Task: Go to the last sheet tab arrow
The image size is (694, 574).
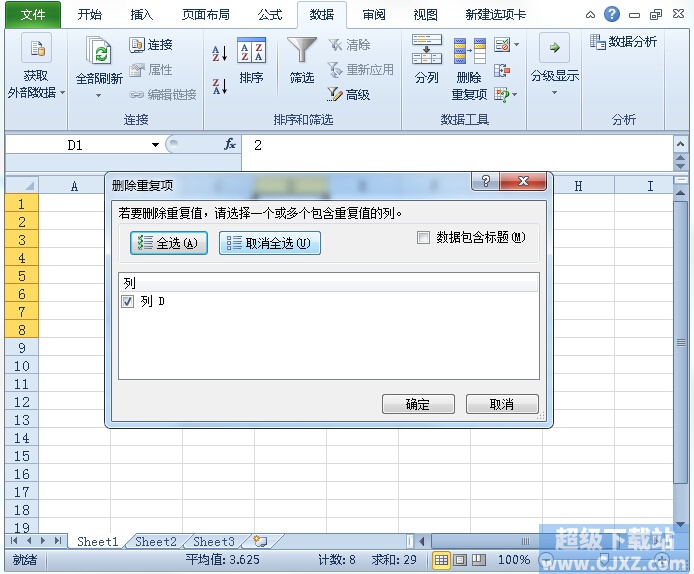Action: tap(58, 541)
